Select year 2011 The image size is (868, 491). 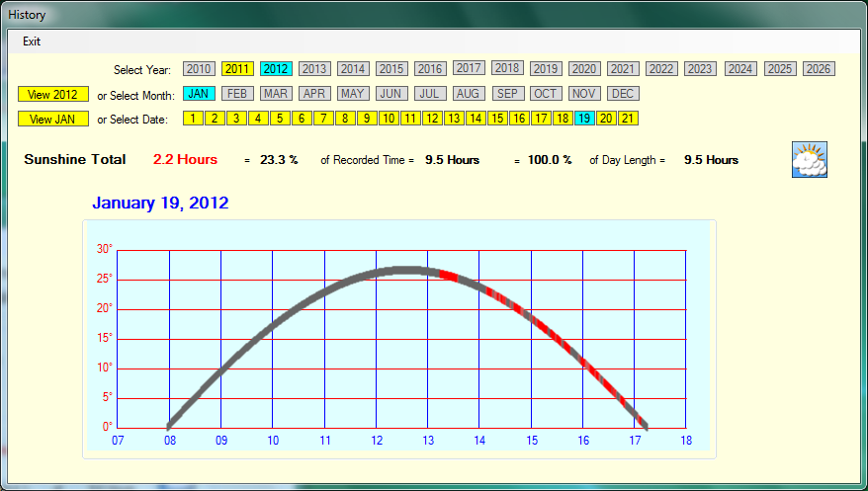[237, 68]
